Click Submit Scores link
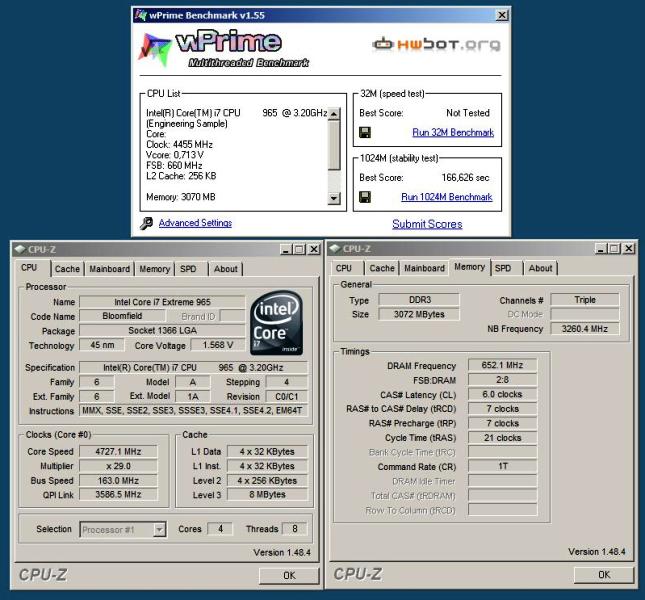The width and height of the screenshot is (645, 600). (427, 224)
